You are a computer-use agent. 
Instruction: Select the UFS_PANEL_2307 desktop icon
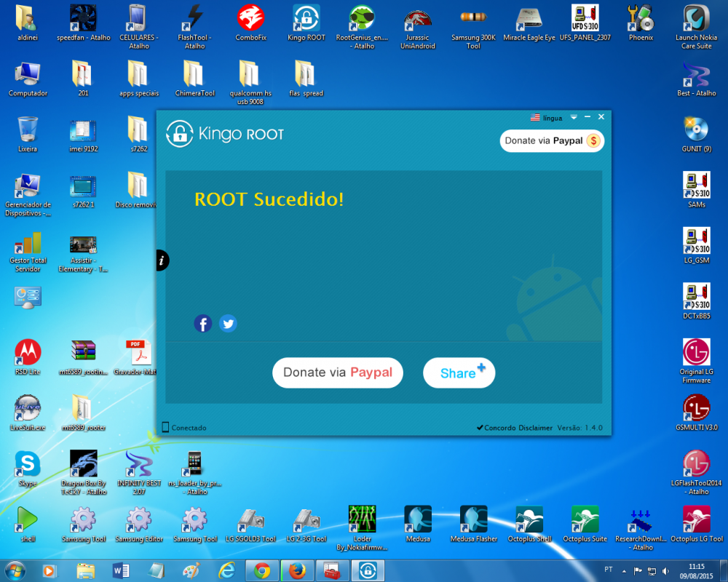point(585,23)
